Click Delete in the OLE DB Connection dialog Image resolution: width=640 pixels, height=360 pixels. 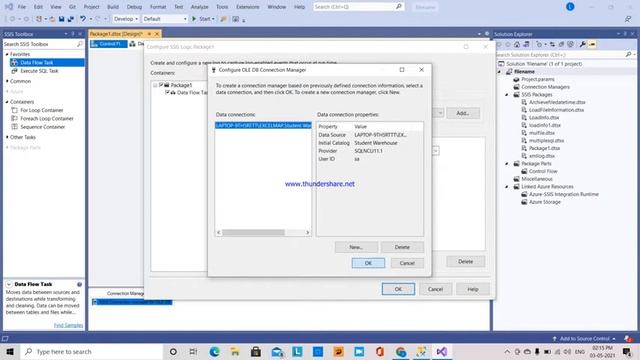[x=402, y=247]
